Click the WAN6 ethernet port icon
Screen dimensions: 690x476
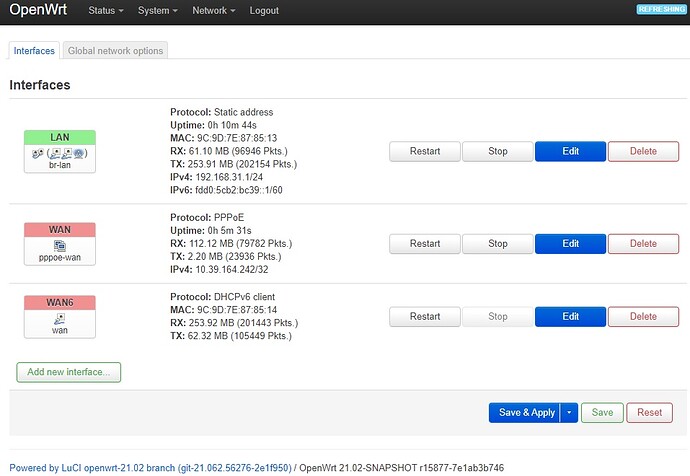[60, 319]
